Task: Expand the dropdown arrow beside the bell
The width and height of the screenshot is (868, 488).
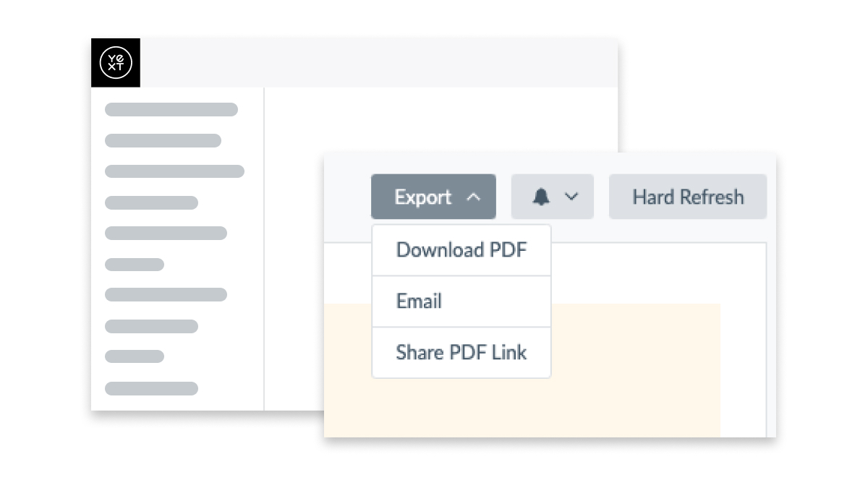Action: click(571, 197)
